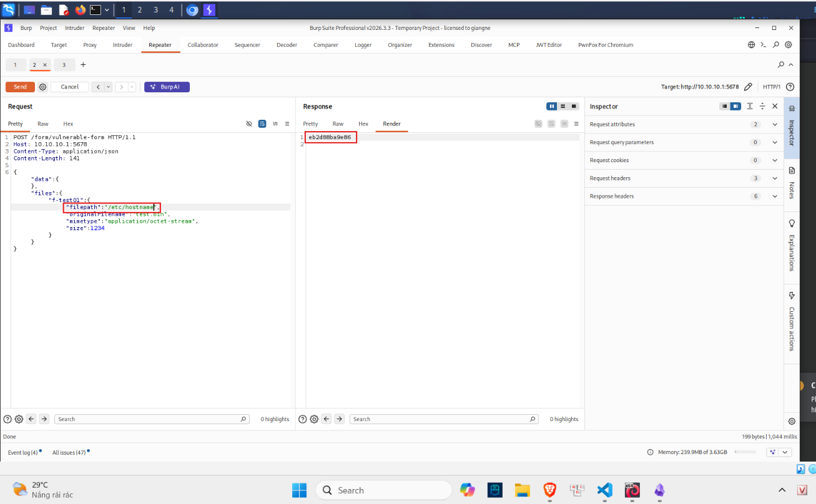Focus the Response search field

(444, 419)
